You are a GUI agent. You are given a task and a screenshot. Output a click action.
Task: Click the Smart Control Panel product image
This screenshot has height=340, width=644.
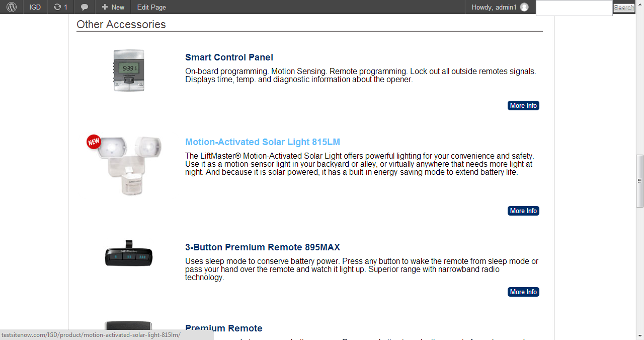pyautogui.click(x=129, y=71)
